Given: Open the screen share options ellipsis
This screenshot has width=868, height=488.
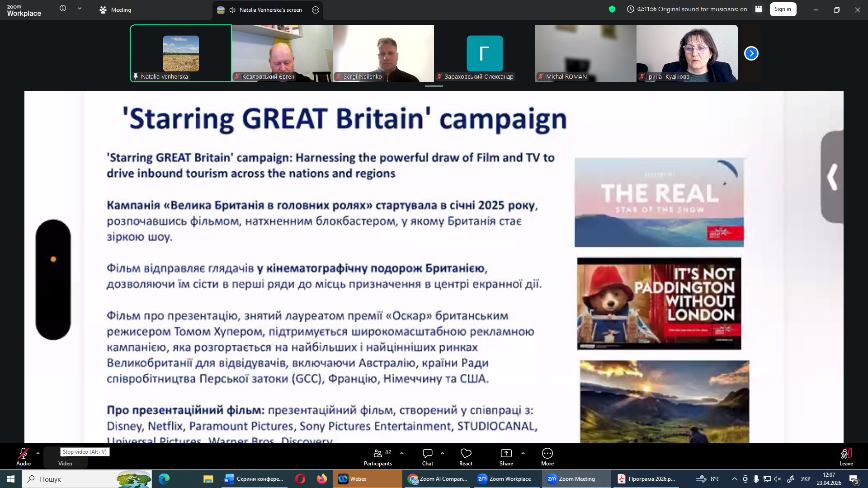Looking at the screenshot, I should point(316,10).
